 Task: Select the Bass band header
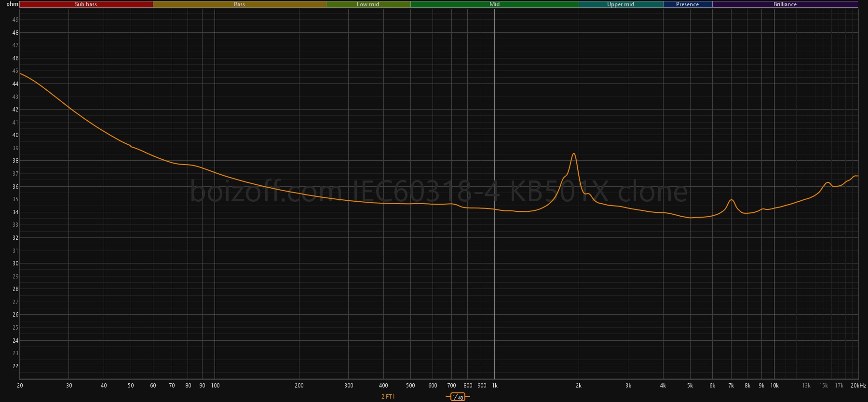pos(239,4)
